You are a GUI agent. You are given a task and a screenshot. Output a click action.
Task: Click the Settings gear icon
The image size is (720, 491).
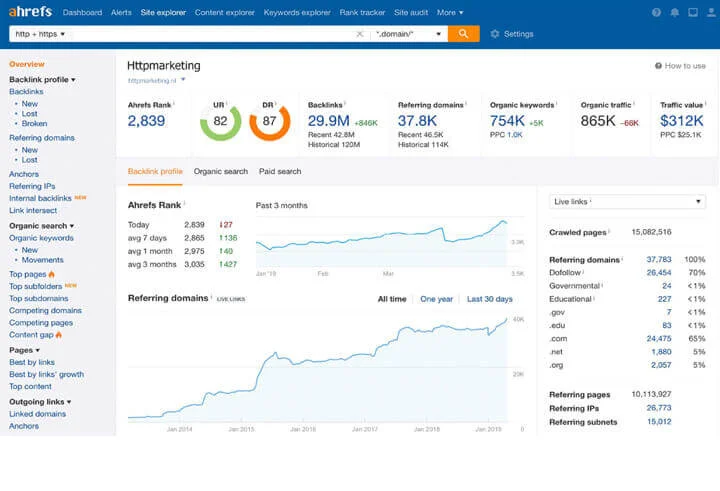(x=495, y=34)
